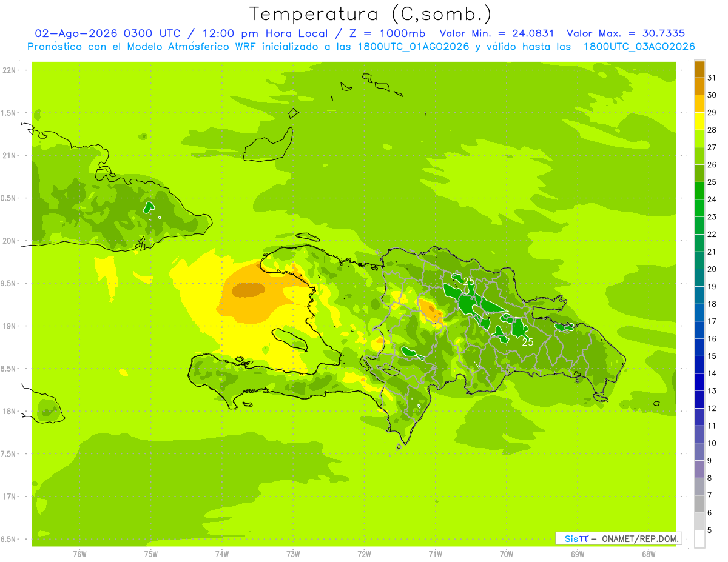Pick the lime swatch between 27 and 28
728x562 pixels.
[699, 138]
